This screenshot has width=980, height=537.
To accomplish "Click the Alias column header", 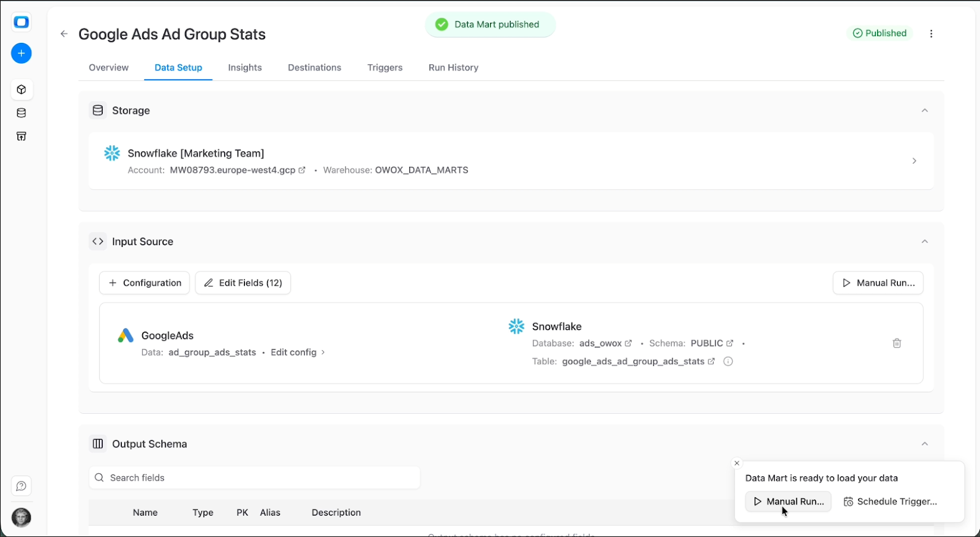I will pyautogui.click(x=270, y=512).
